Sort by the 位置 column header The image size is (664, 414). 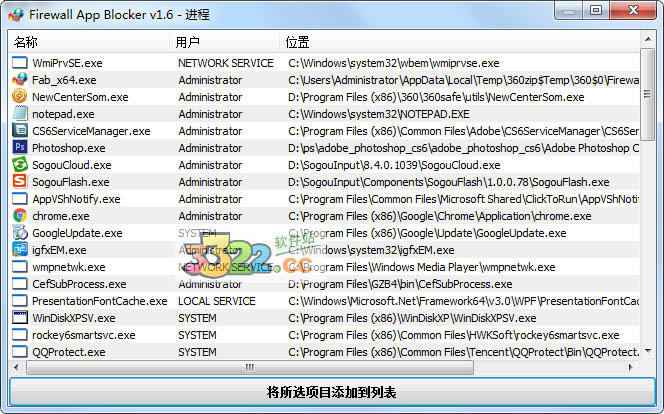[x=459, y=42]
